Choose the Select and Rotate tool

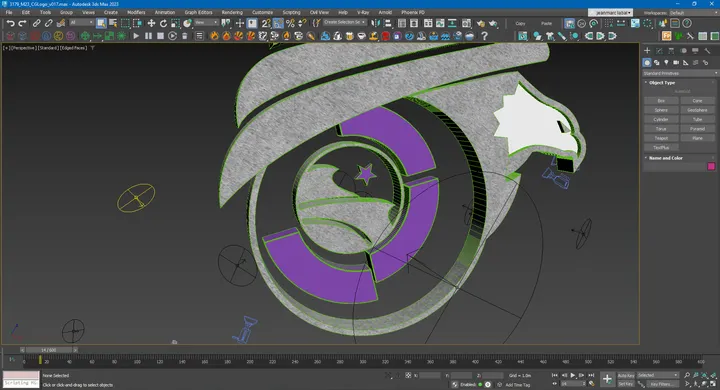tap(163, 23)
